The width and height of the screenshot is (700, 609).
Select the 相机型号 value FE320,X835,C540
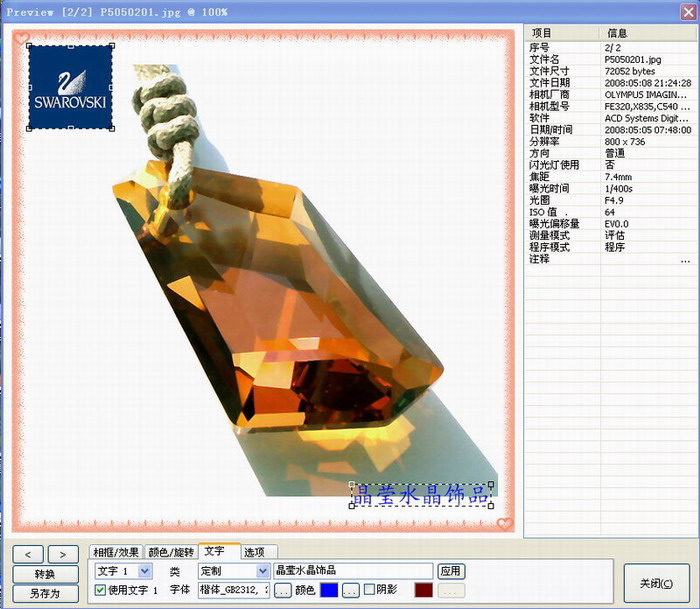click(647, 106)
